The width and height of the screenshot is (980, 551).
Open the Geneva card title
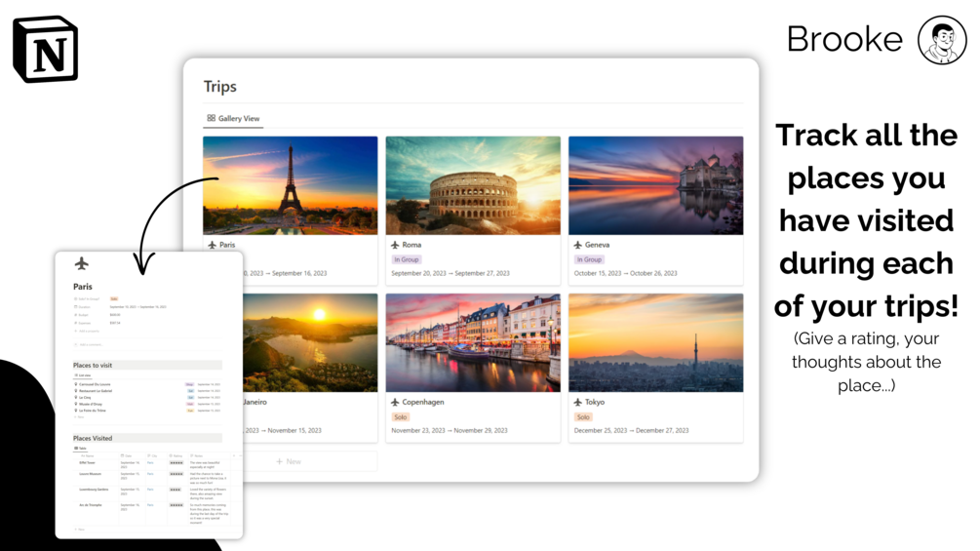597,245
